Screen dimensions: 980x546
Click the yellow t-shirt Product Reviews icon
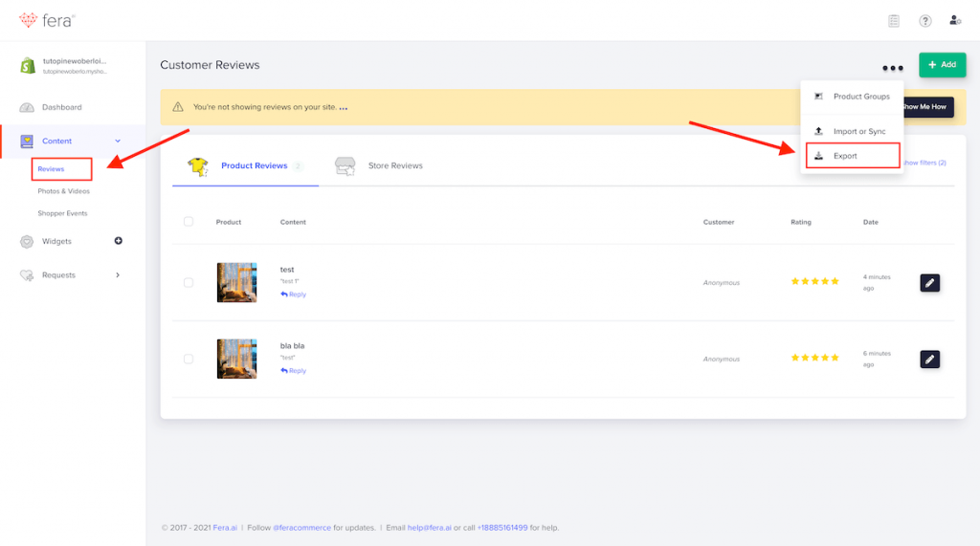pos(198,166)
